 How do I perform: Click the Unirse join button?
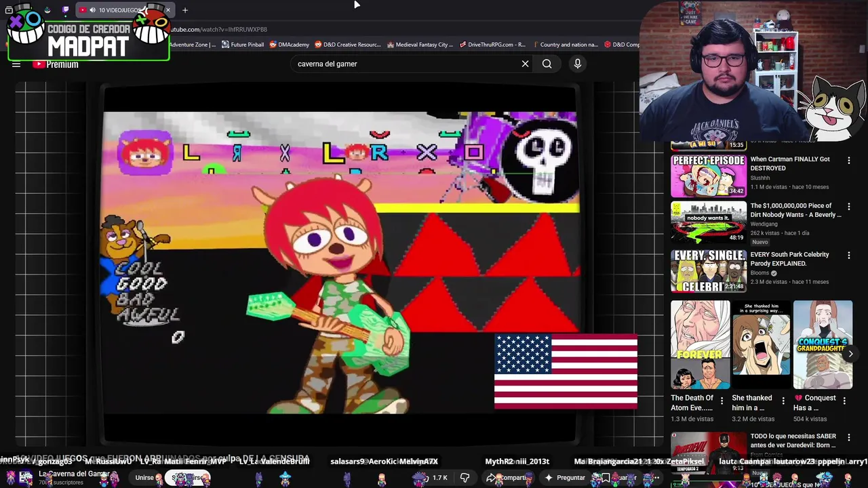pos(144,478)
